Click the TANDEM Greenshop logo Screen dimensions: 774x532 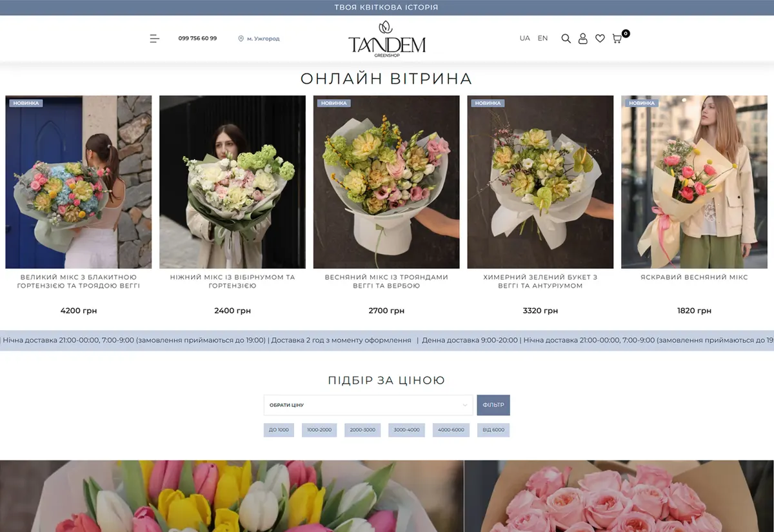point(387,39)
